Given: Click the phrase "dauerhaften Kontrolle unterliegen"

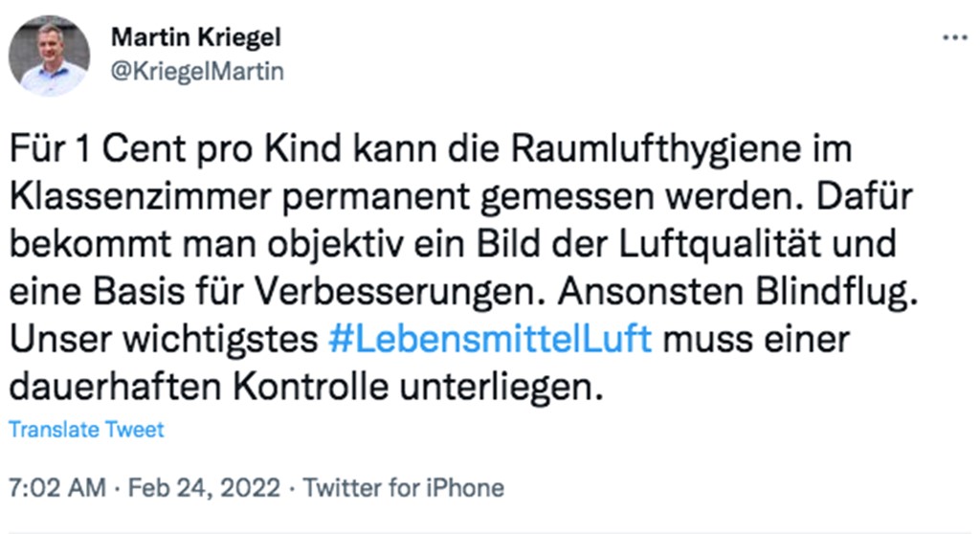Looking at the screenshot, I should click(x=306, y=388).
